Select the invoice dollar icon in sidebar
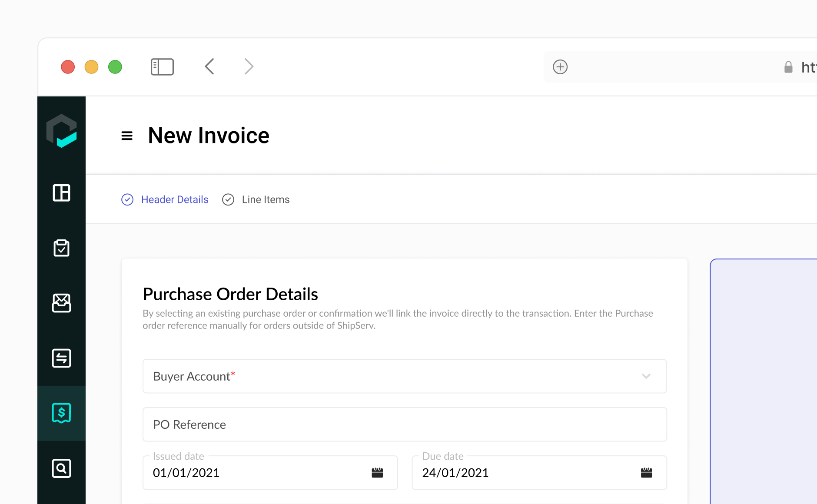The image size is (817, 504). (x=61, y=413)
